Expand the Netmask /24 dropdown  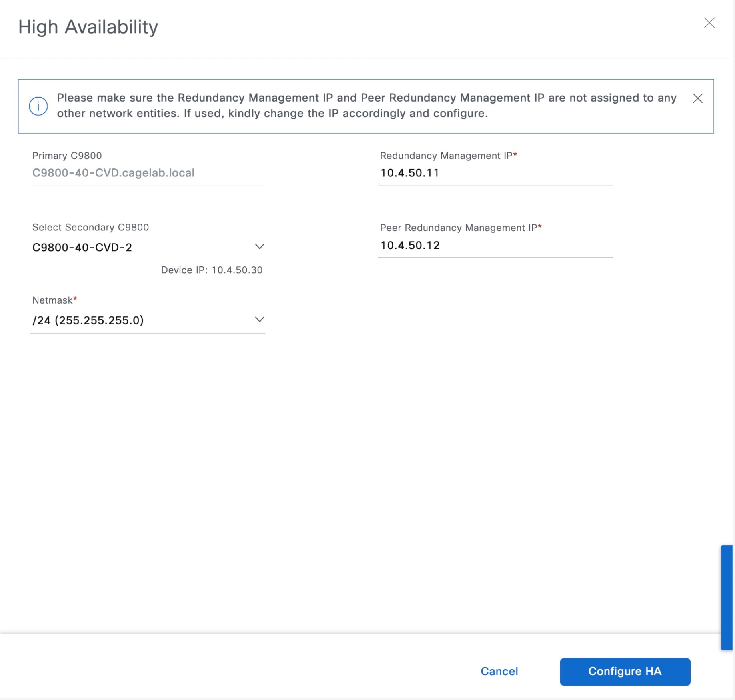(x=147, y=320)
